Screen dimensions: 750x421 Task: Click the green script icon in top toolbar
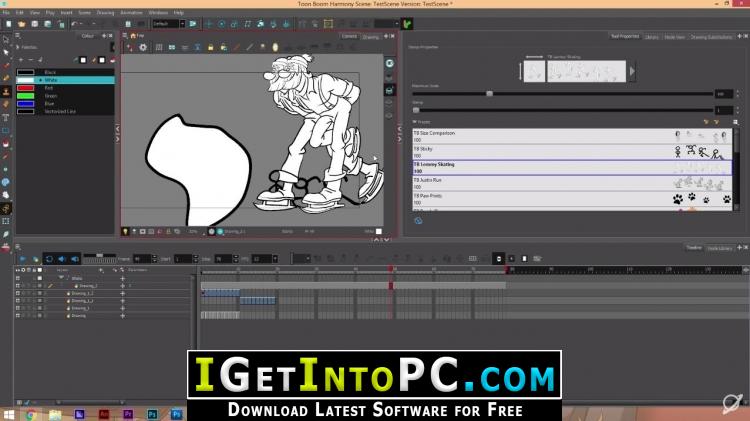click(407, 24)
